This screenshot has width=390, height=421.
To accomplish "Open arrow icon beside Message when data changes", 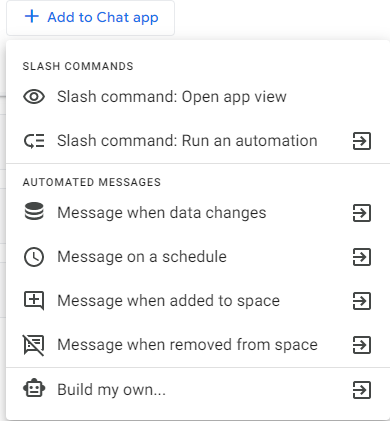I will point(362,213).
